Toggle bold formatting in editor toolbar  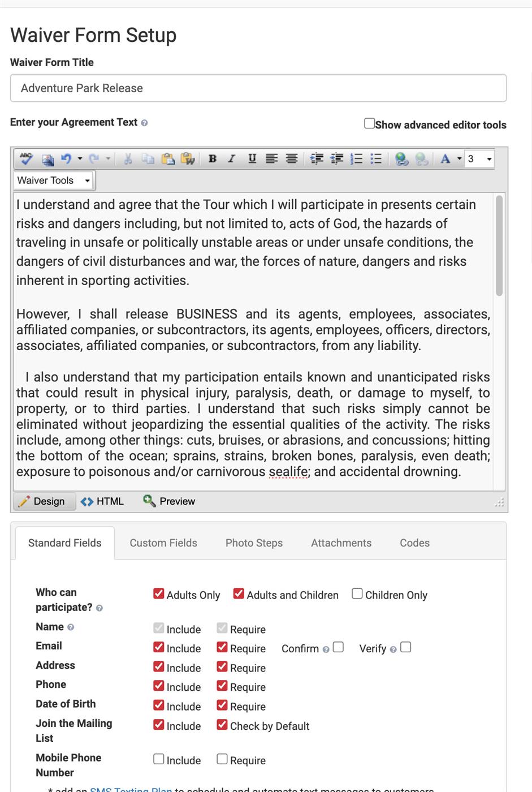pos(213,159)
